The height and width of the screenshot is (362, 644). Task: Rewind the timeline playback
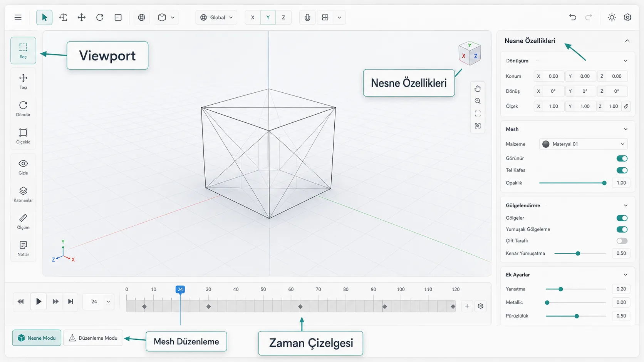click(x=21, y=302)
